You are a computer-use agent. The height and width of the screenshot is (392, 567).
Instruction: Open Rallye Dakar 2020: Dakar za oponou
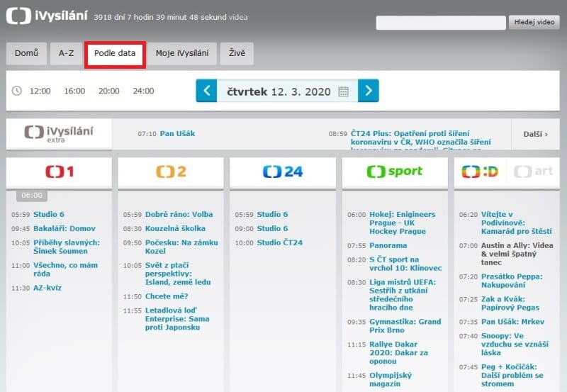point(398,352)
